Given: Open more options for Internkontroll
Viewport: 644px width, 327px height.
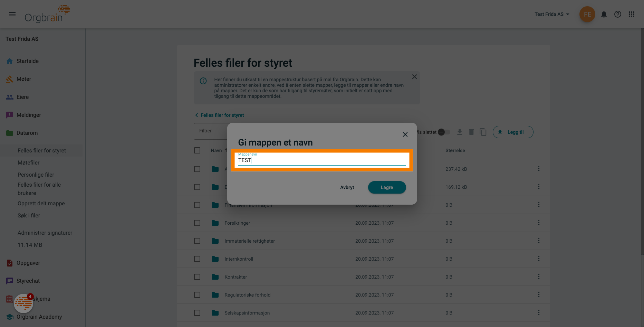Looking at the screenshot, I should (x=539, y=259).
